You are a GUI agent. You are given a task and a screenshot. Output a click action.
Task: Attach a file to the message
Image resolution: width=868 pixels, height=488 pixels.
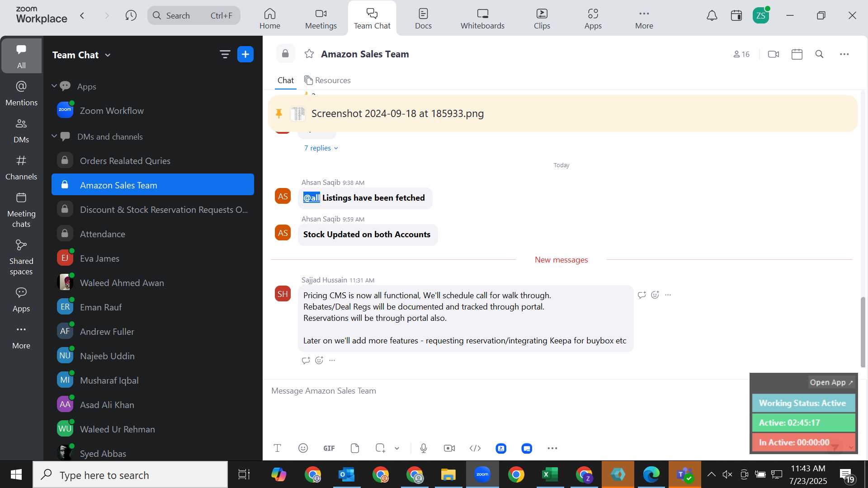pos(355,448)
